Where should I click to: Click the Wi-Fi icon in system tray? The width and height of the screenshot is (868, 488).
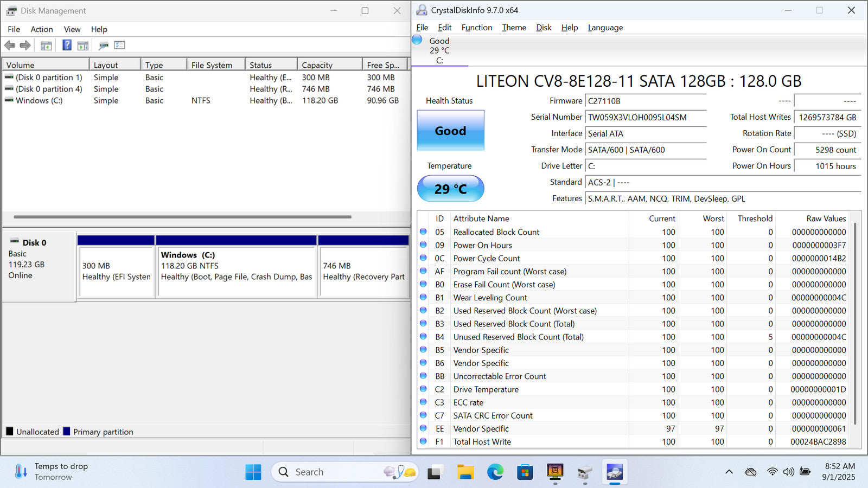[x=772, y=472]
